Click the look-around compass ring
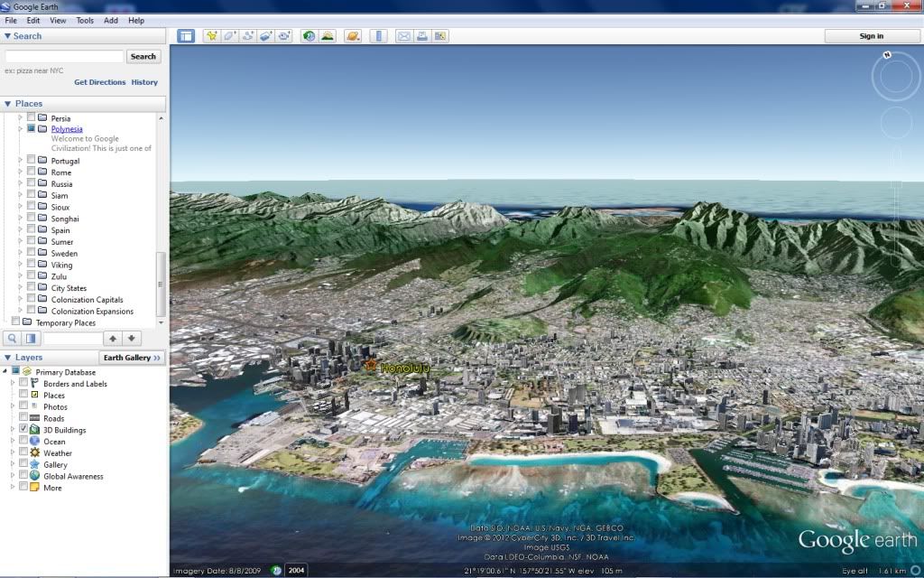 tap(895, 77)
